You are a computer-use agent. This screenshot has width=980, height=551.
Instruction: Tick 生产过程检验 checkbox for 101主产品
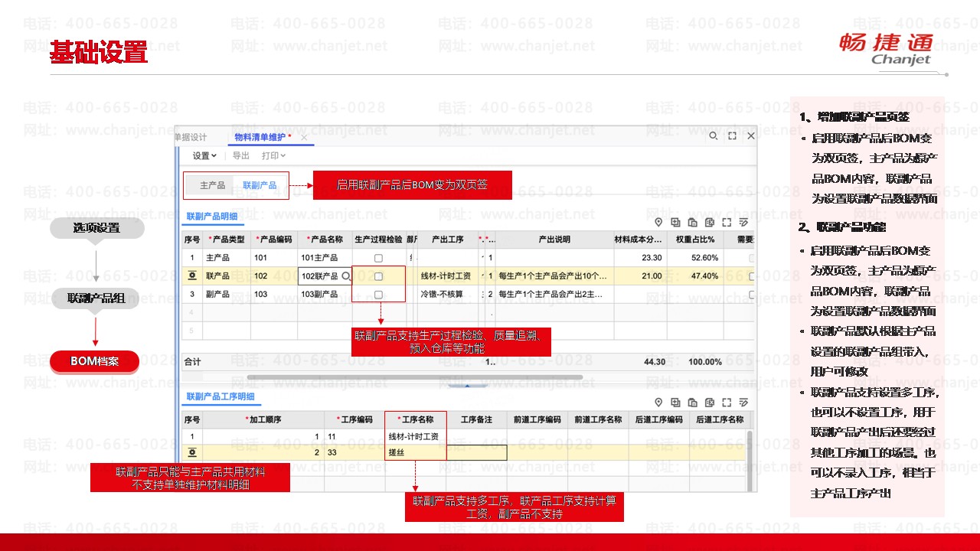coord(378,258)
